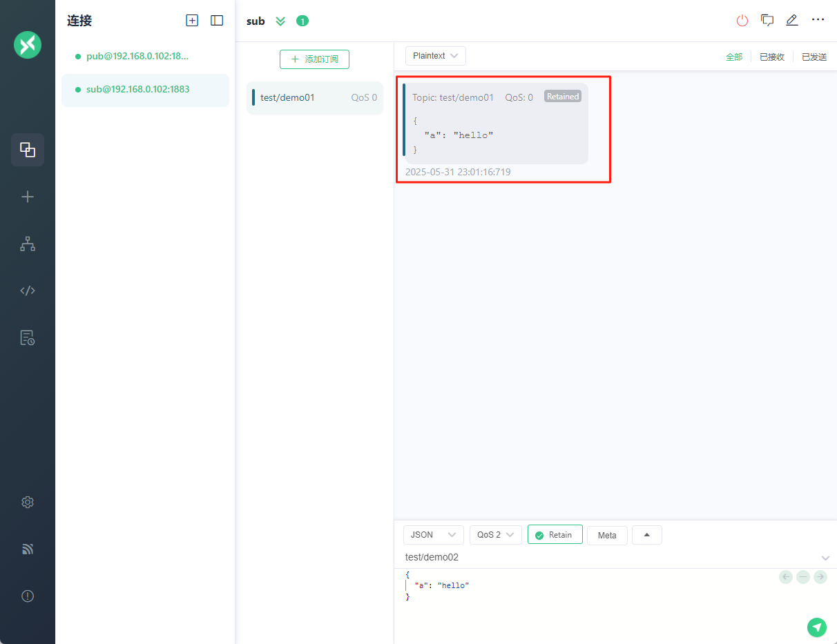Click the topic field test/demo02

pos(608,557)
